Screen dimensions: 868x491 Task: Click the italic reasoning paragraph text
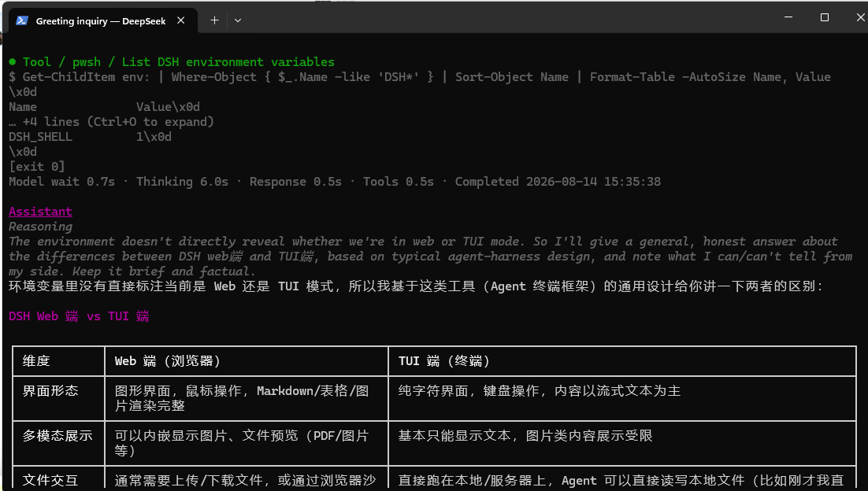click(431, 256)
